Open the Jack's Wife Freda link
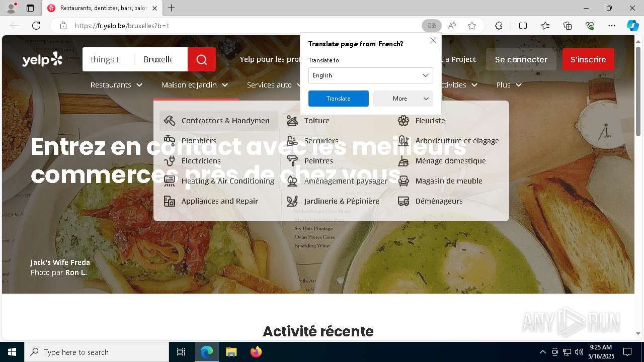The image size is (644, 362). (x=60, y=262)
